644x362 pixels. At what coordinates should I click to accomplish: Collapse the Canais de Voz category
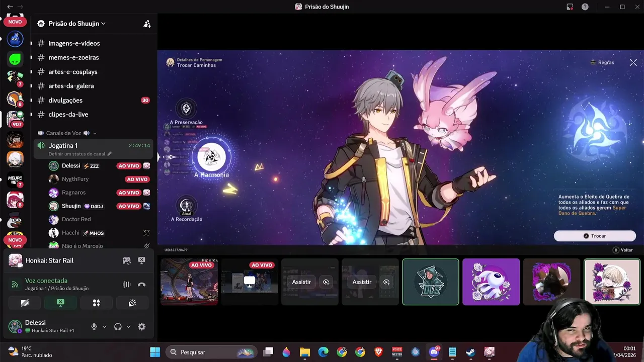tap(67, 133)
